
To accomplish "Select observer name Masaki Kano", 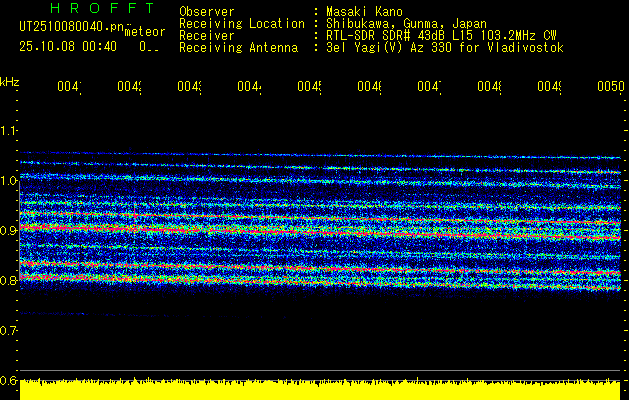I will [x=364, y=11].
